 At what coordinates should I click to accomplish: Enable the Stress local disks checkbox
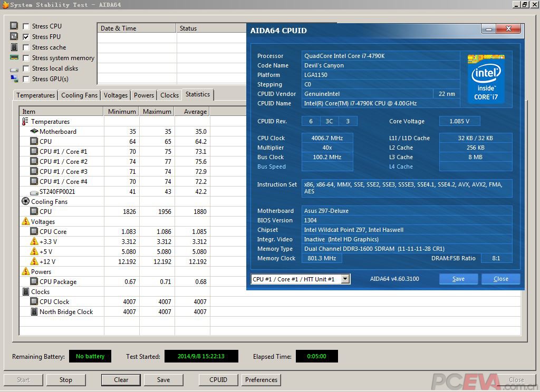(26, 68)
